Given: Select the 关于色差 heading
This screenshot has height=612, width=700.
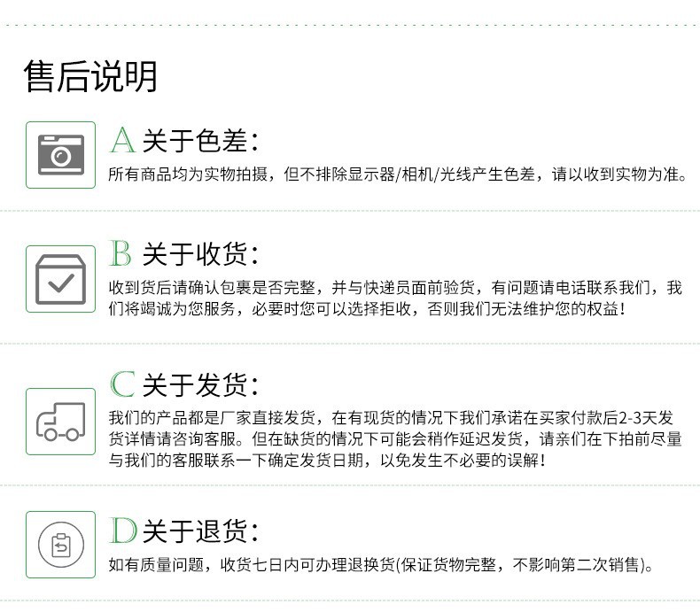Looking at the screenshot, I should click(x=200, y=140).
